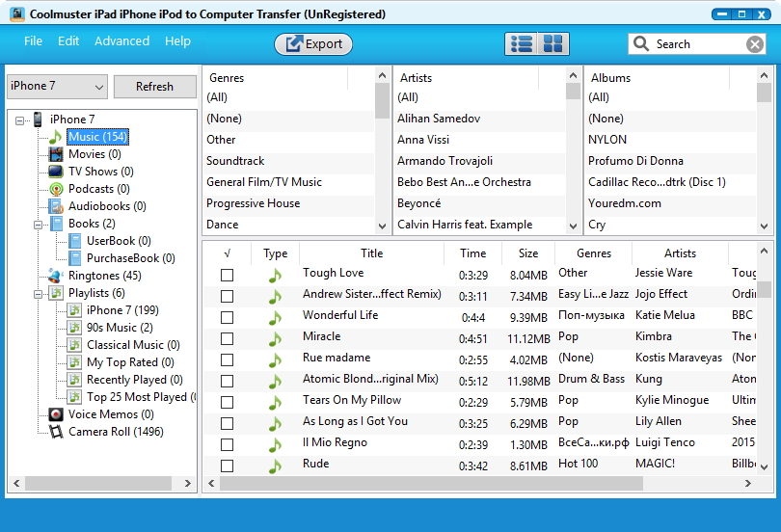Image resolution: width=781 pixels, height=532 pixels.
Task: Select the Rude song checkbox
Action: point(227,465)
